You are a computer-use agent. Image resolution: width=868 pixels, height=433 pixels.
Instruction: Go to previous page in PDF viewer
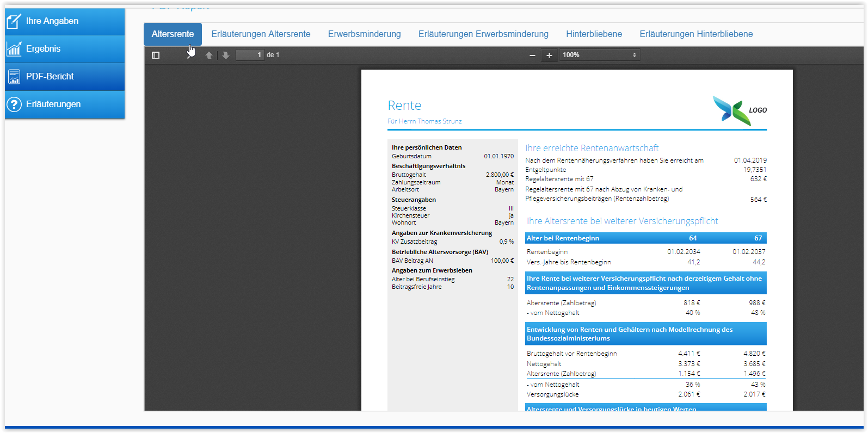(209, 55)
